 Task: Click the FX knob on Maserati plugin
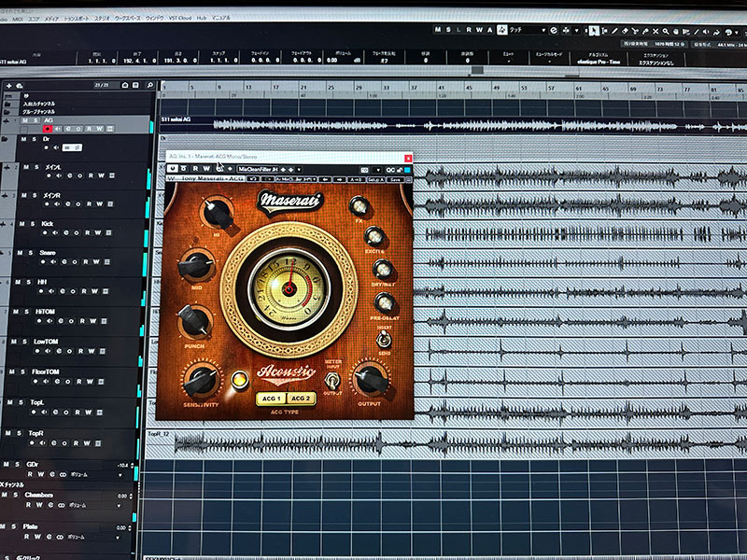tap(359, 205)
